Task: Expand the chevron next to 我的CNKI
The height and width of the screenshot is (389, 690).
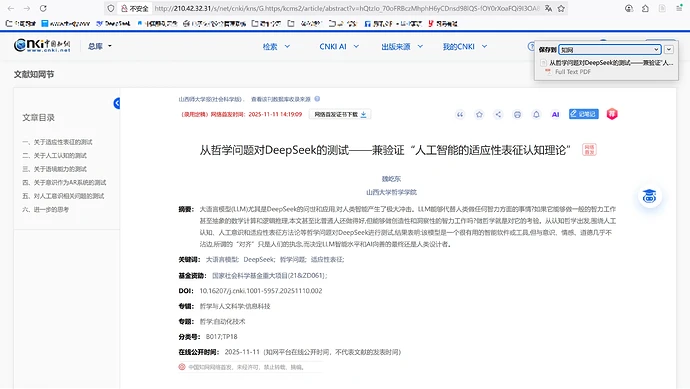Action: 484,46
